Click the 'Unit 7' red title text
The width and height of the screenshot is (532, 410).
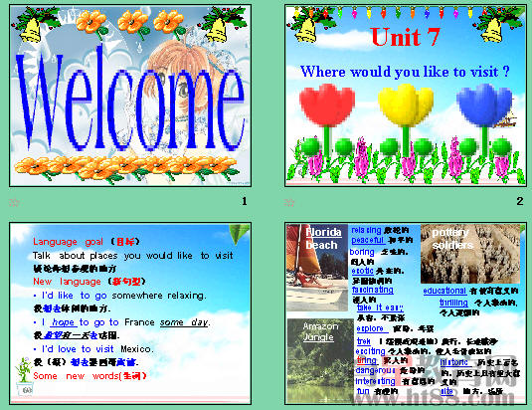(x=405, y=37)
